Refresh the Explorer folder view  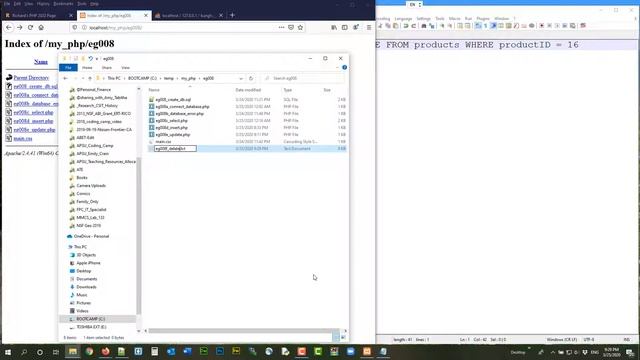tap(251, 78)
